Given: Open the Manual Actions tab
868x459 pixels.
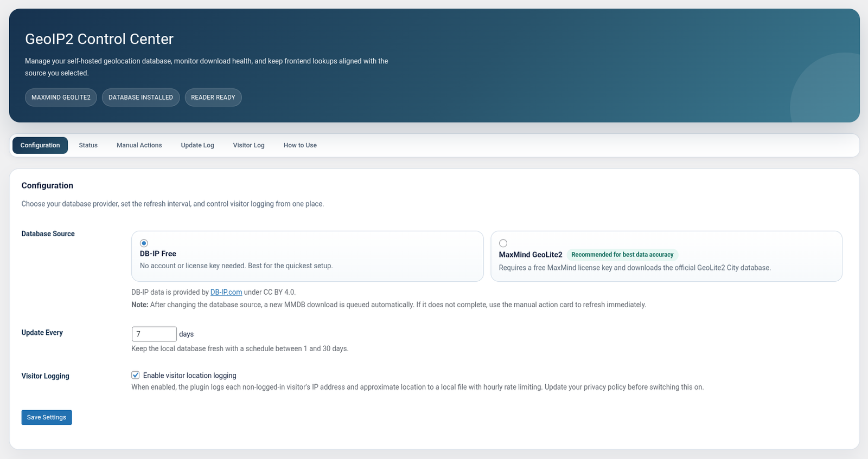Looking at the screenshot, I should click(x=139, y=145).
